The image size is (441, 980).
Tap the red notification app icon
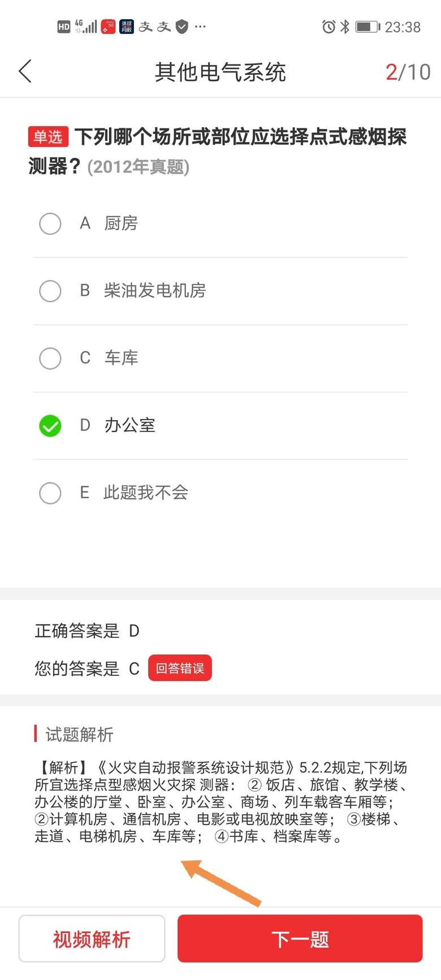click(x=108, y=27)
